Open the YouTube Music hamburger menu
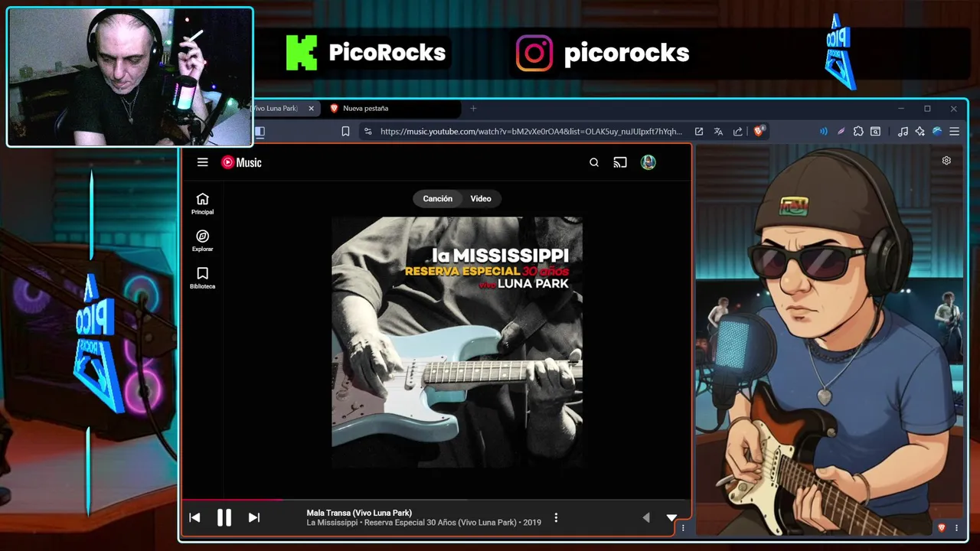This screenshot has width=980, height=551. pyautogui.click(x=202, y=162)
